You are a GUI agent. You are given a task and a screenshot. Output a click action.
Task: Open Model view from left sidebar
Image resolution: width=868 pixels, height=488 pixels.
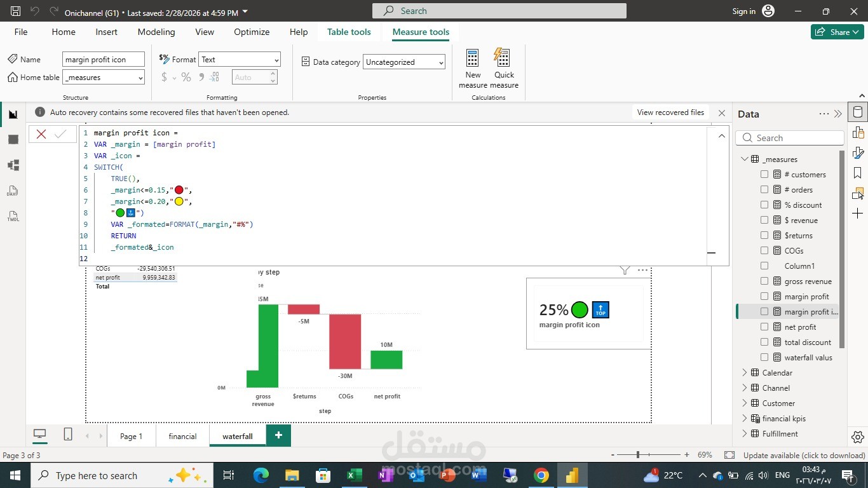coord(13,165)
